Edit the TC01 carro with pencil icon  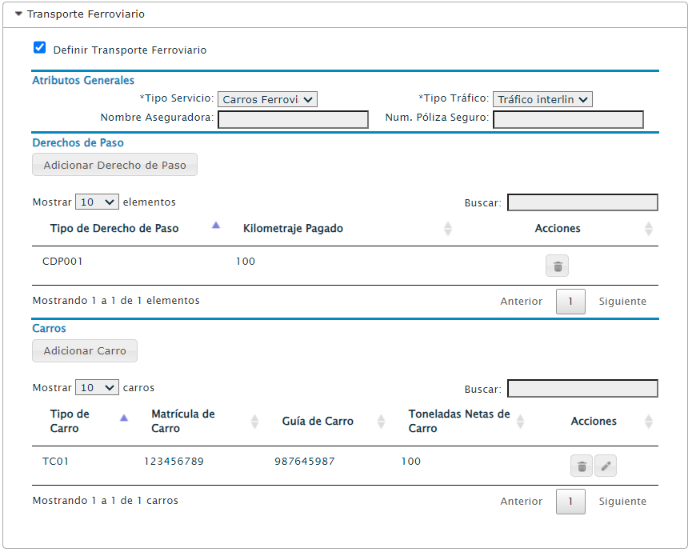point(606,466)
